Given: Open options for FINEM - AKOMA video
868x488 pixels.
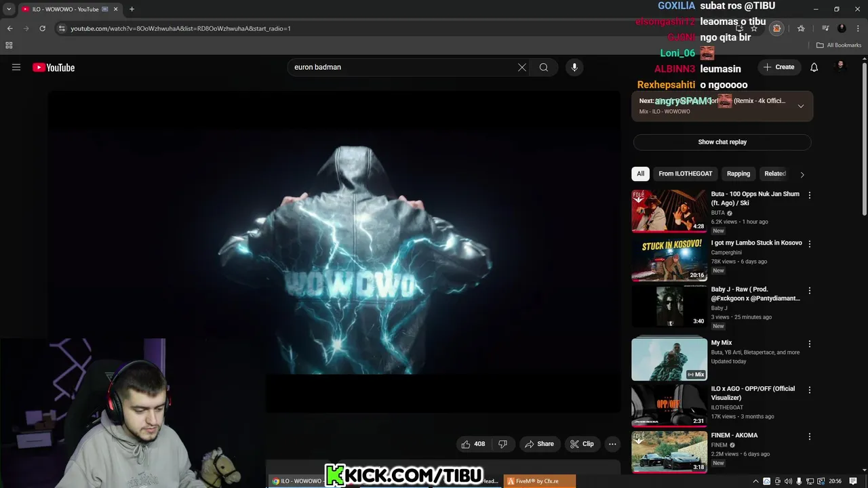Looking at the screenshot, I should pos(809,437).
